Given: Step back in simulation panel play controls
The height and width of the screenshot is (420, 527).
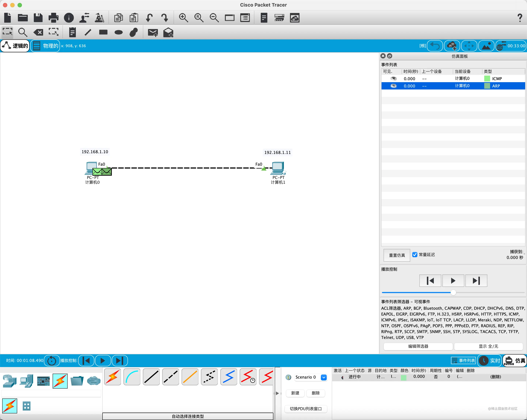Looking at the screenshot, I should [x=430, y=281].
